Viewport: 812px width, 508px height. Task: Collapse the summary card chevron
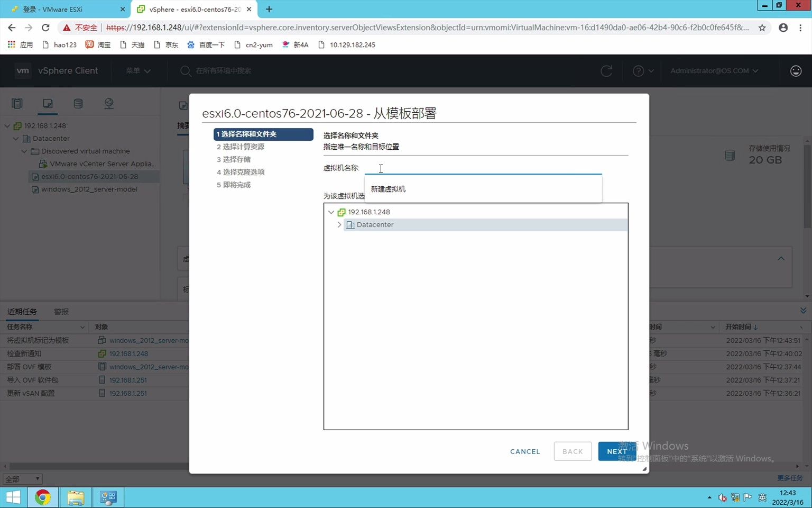tap(781, 259)
